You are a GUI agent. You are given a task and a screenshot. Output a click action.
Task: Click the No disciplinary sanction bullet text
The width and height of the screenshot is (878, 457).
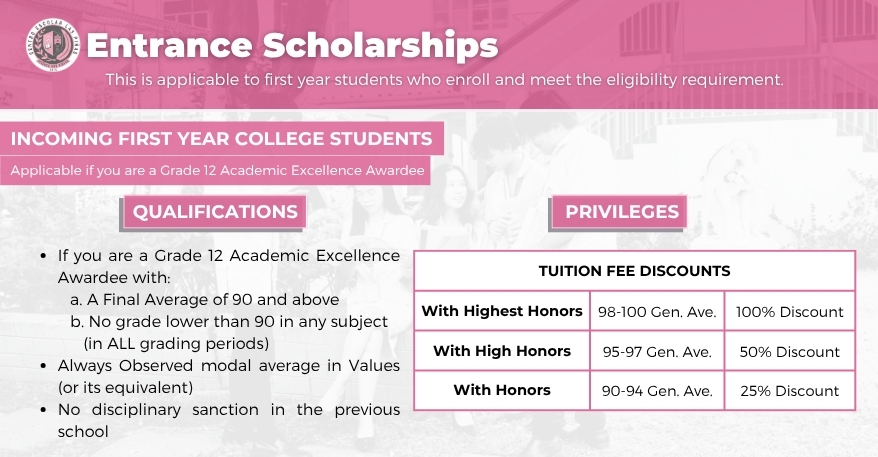pos(228,421)
